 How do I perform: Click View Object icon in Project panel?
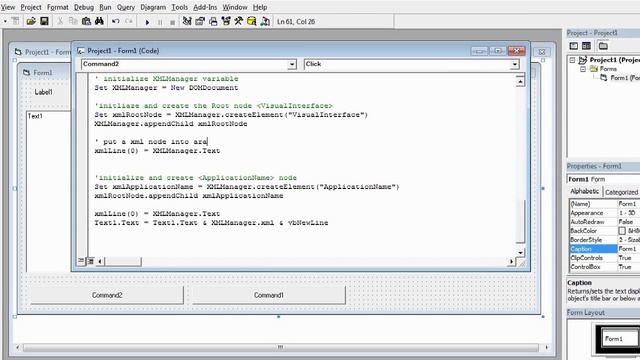point(587,46)
